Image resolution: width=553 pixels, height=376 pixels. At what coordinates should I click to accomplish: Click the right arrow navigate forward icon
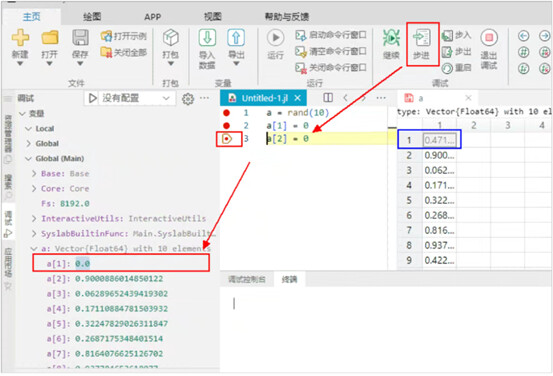(x=545, y=36)
